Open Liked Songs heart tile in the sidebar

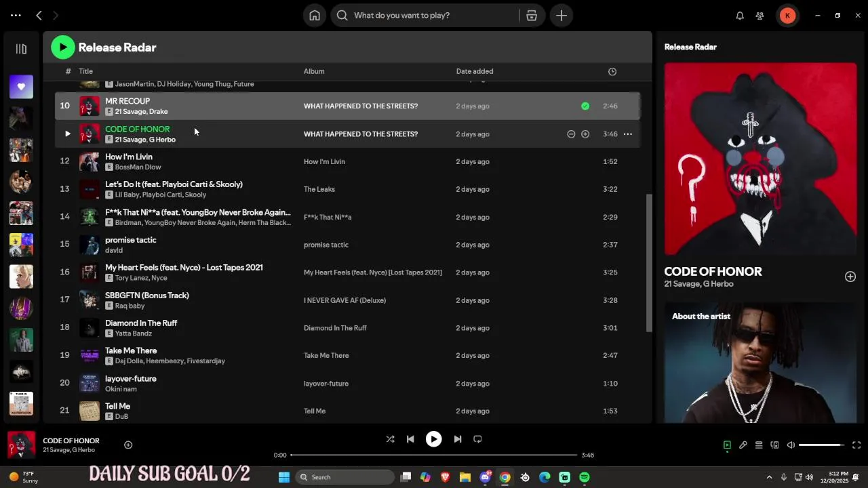[21, 87]
